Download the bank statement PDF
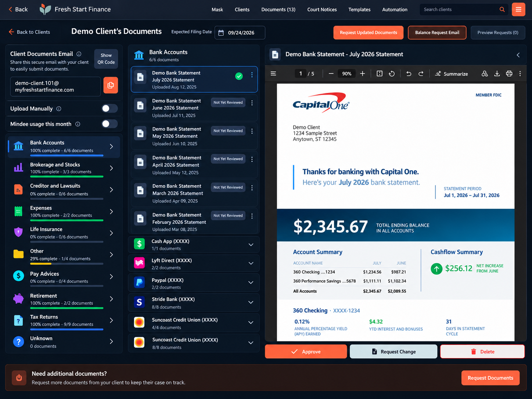The image size is (532, 399). pos(497,73)
